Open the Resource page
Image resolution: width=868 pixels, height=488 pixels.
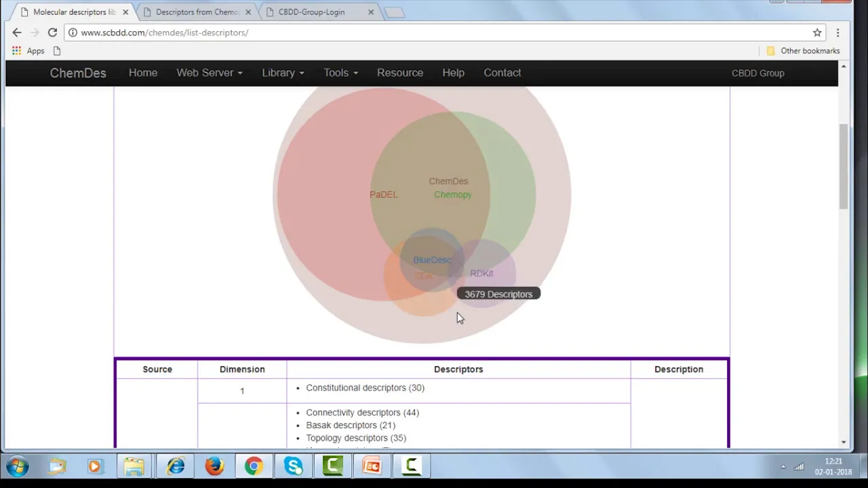(x=400, y=73)
